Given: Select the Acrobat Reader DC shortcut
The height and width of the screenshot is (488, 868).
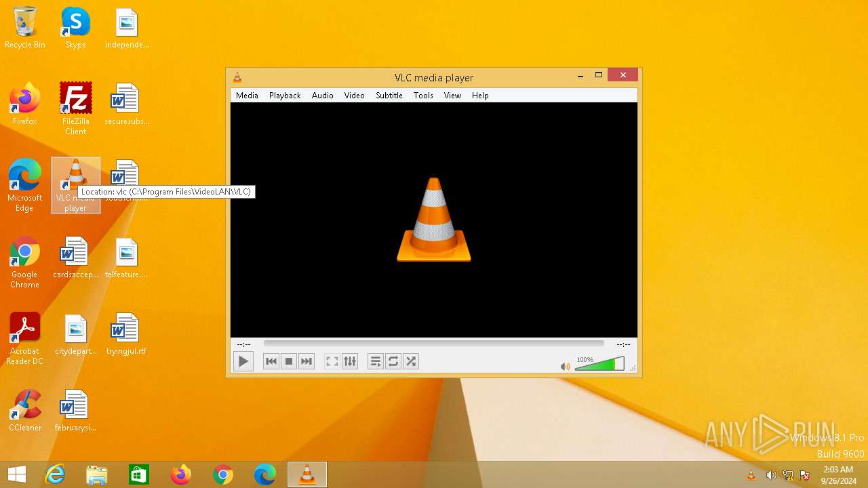Looking at the screenshot, I should 25,339.
